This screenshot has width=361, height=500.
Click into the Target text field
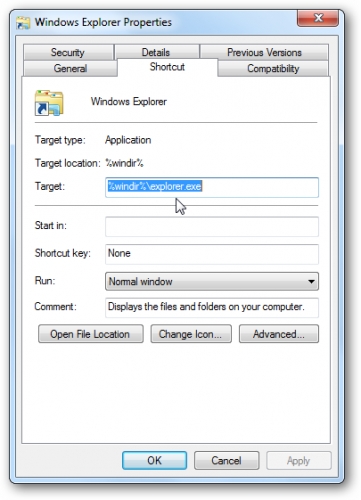coord(212,187)
